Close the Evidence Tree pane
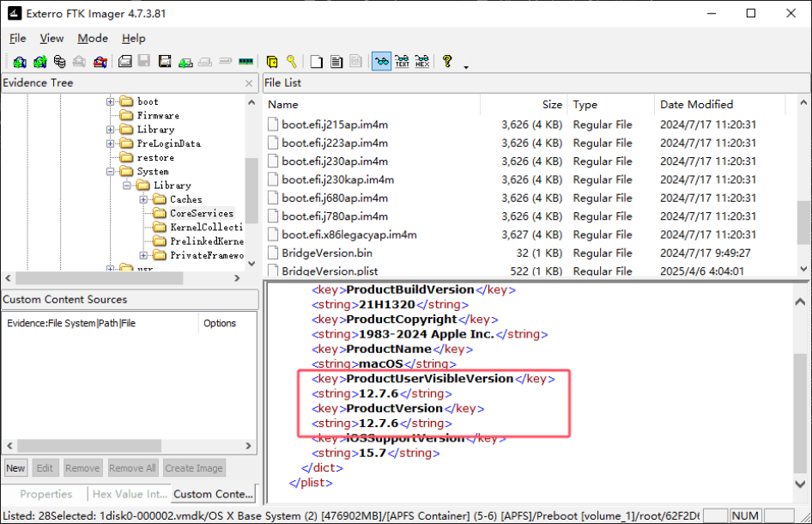 249,83
